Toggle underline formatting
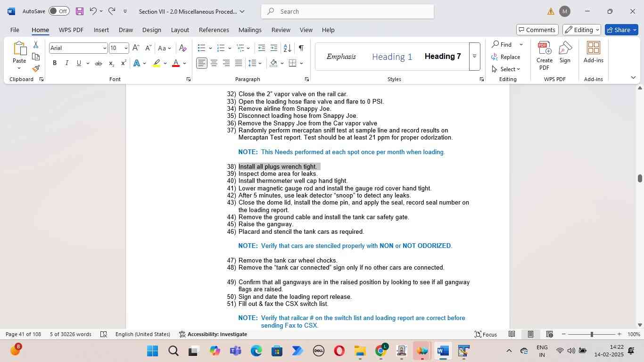 tap(79, 63)
